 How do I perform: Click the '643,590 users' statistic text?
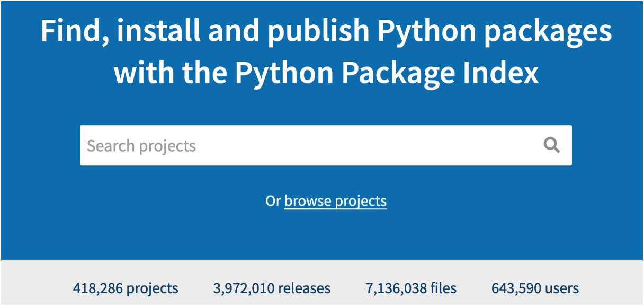pos(535,288)
